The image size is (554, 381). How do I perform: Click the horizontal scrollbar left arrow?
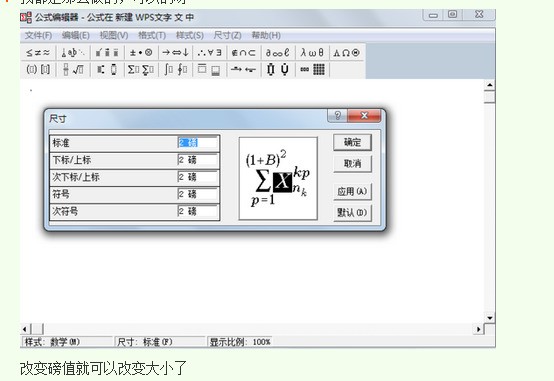[25, 329]
